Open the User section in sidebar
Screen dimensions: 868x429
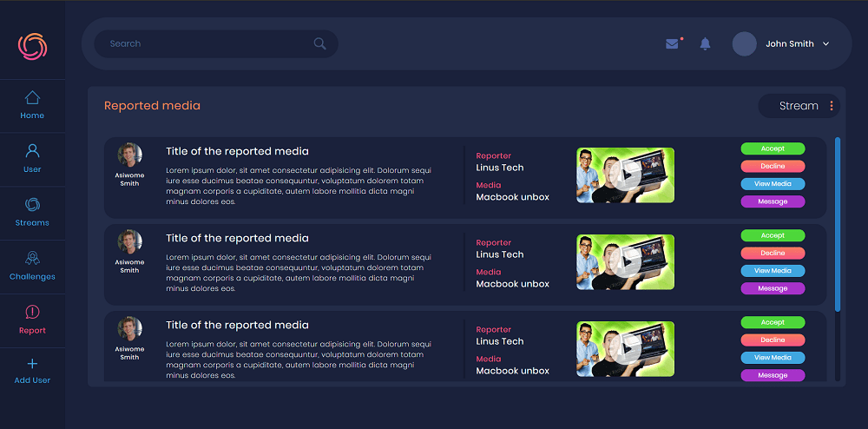(32, 159)
